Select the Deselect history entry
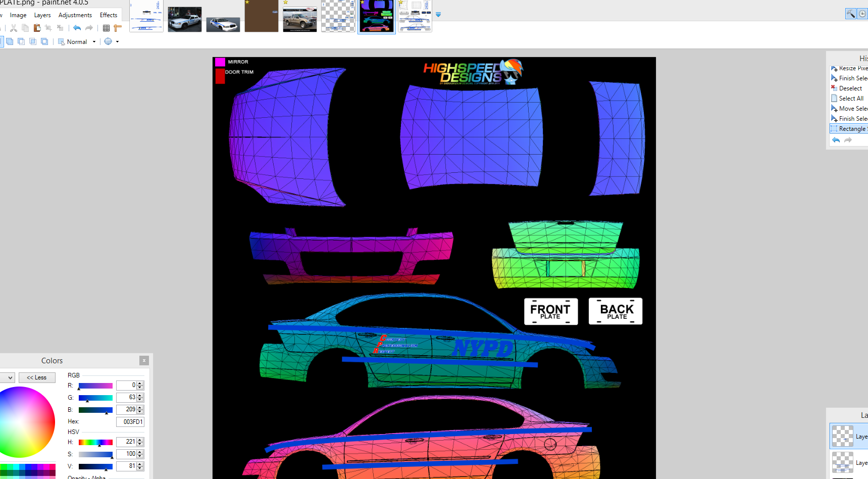This screenshot has width=868, height=479. (849, 88)
